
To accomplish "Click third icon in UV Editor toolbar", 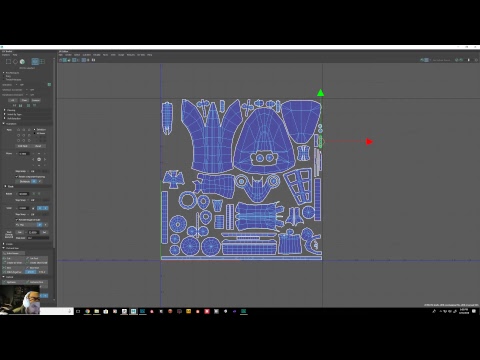I will click(x=69, y=60).
